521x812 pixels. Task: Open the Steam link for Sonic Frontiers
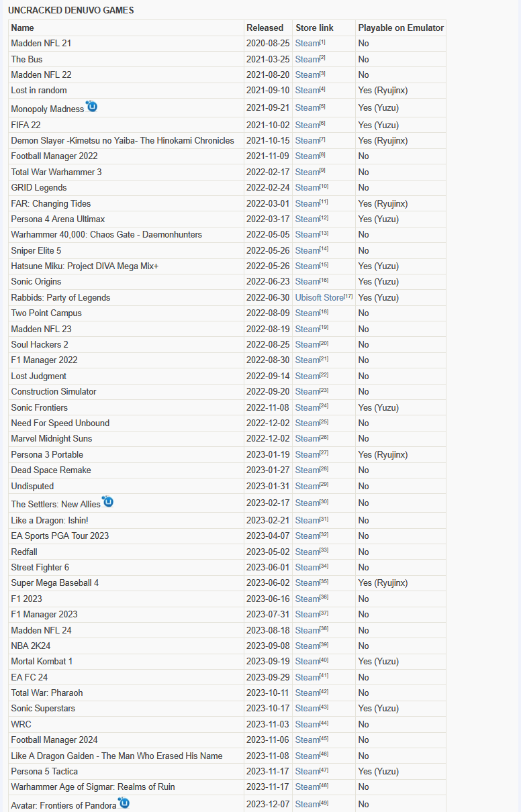[x=307, y=408]
